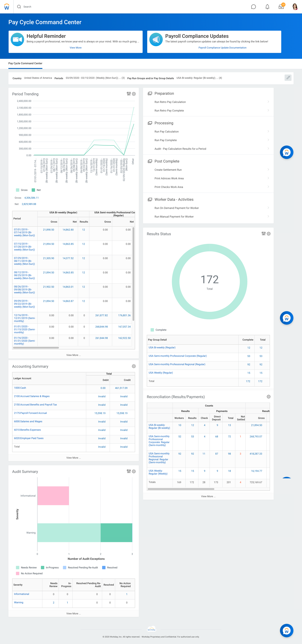Open Results Status settings gear icon
The image size is (302, 644).
(269, 234)
